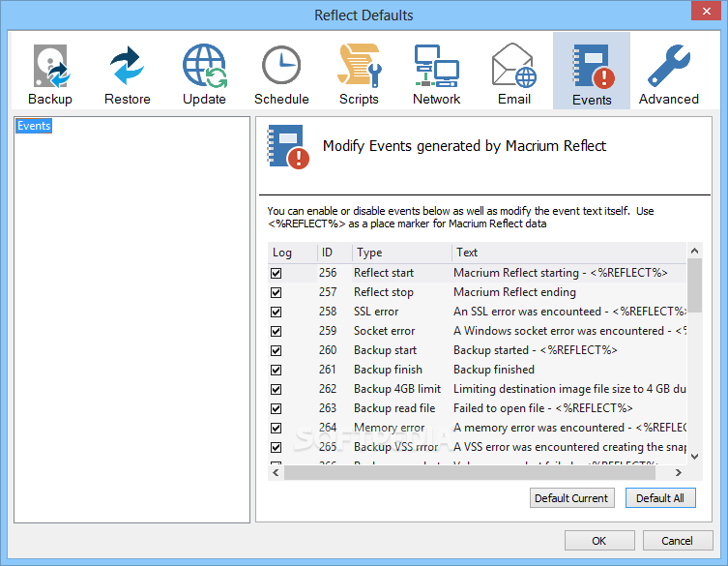
Task: Confirm settings with OK button
Action: (599, 541)
